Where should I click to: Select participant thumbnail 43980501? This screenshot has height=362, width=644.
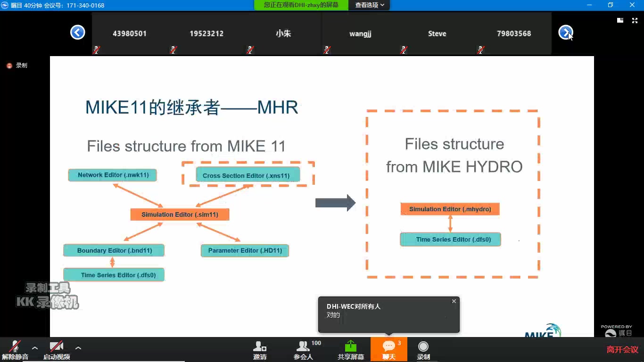click(x=130, y=33)
